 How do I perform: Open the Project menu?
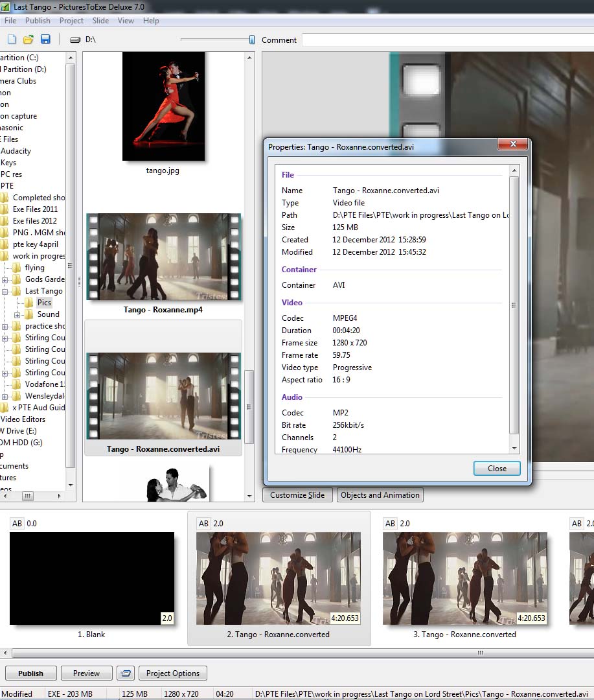click(71, 21)
